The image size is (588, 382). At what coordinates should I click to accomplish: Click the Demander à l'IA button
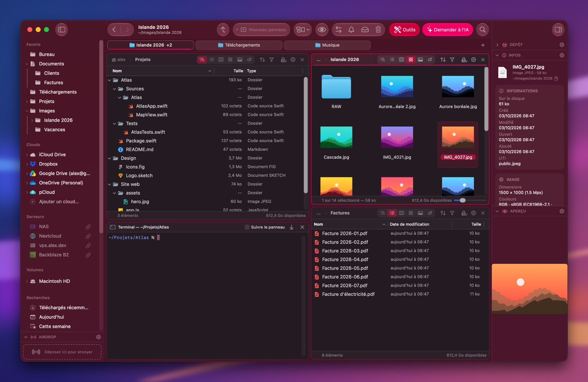coord(448,30)
